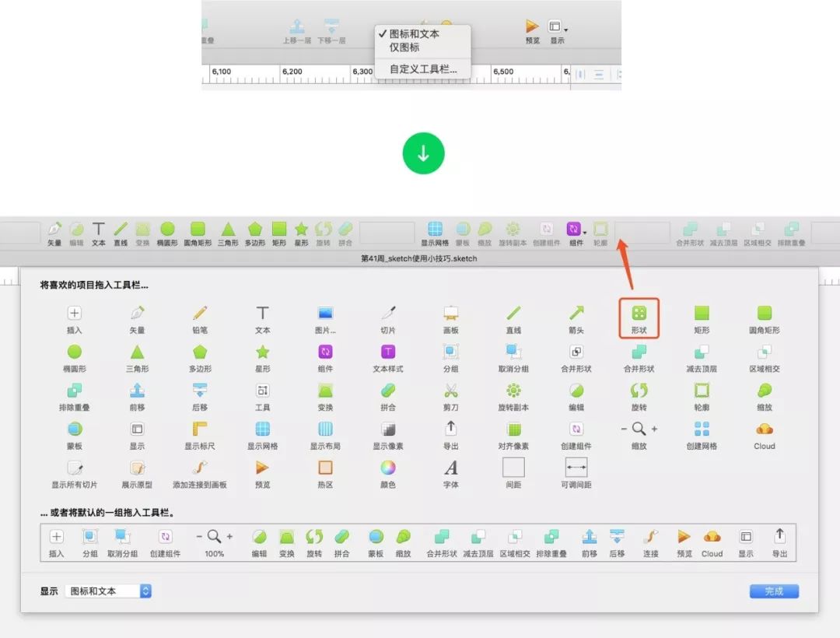Click 下移一层 in the top toolbar

click(x=331, y=32)
